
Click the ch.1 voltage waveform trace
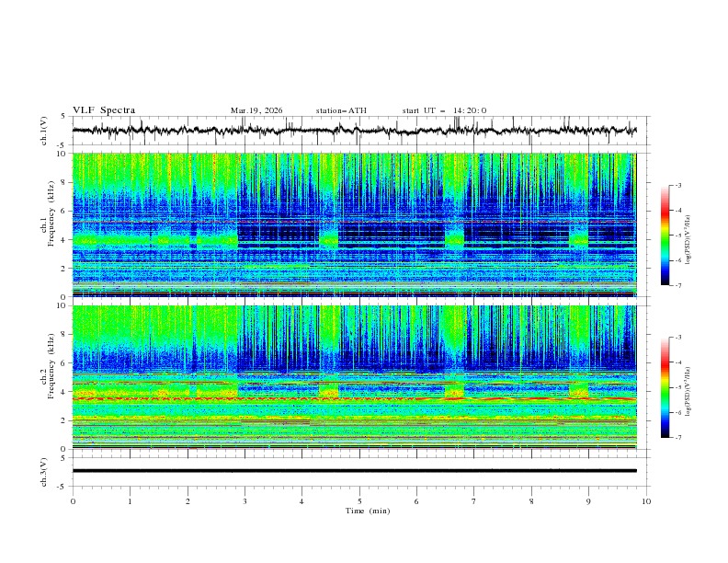click(354, 131)
